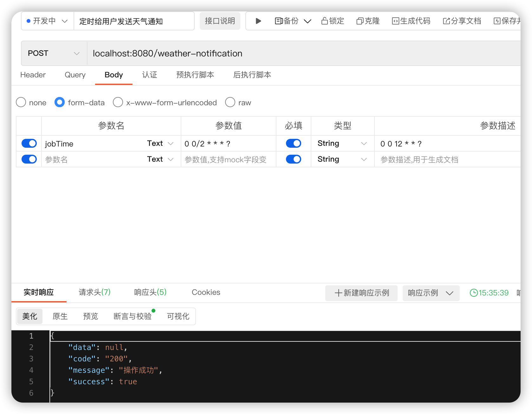The image size is (532, 414).
Task: Click the 参数值,支持mock字段变 placeholder field
Action: pyautogui.click(x=228, y=159)
